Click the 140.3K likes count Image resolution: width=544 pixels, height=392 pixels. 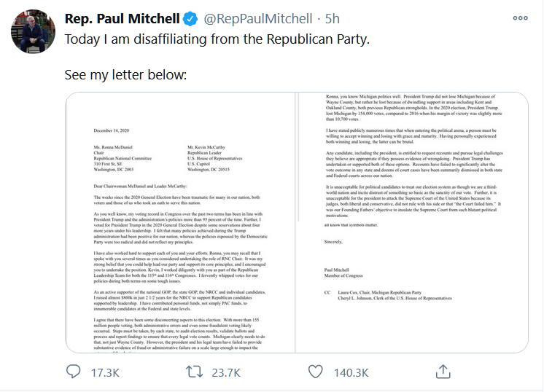349,372
